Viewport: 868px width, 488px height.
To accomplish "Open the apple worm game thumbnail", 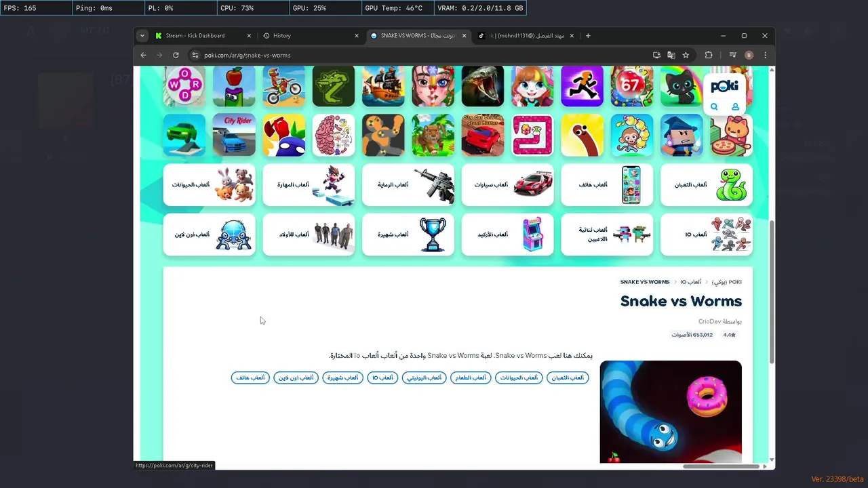I will (234, 86).
